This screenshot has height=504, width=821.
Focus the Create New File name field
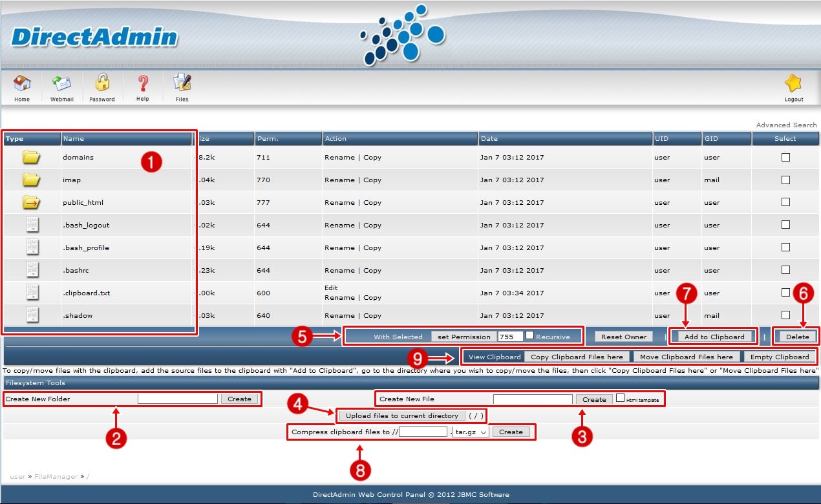533,399
